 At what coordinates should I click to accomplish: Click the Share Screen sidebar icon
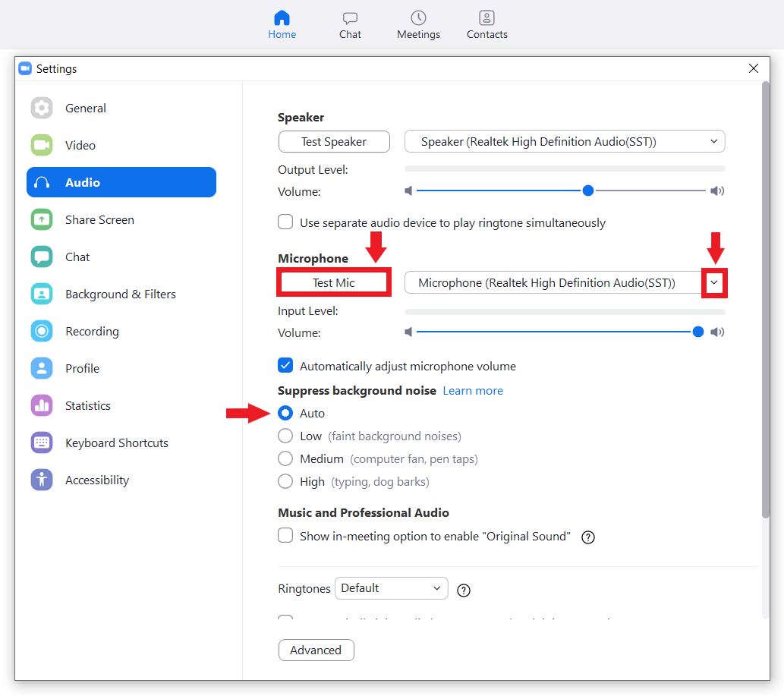pyautogui.click(x=42, y=219)
